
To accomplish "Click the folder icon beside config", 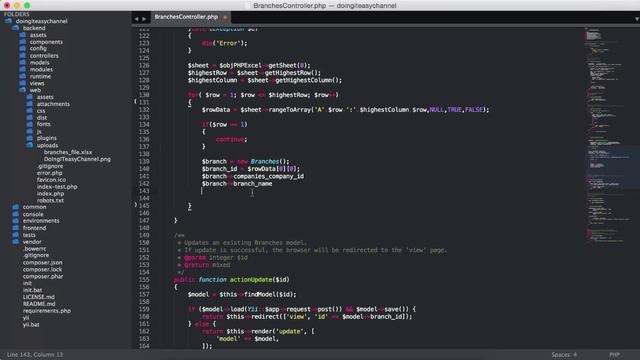I will pos(22,48).
